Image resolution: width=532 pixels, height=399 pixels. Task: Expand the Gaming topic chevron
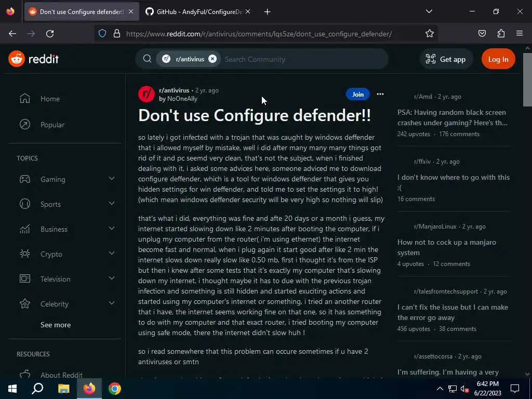pyautogui.click(x=112, y=179)
